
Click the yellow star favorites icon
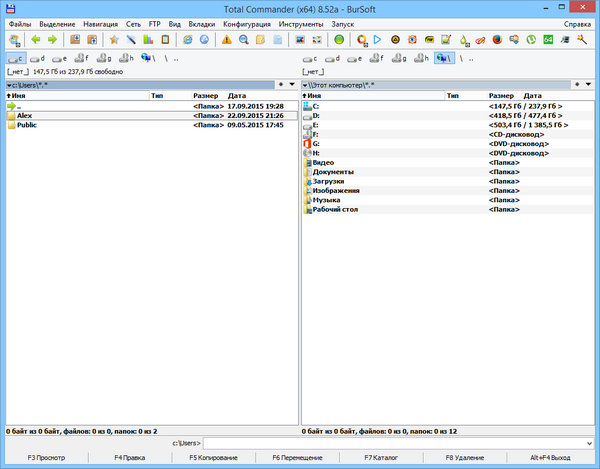(x=114, y=40)
